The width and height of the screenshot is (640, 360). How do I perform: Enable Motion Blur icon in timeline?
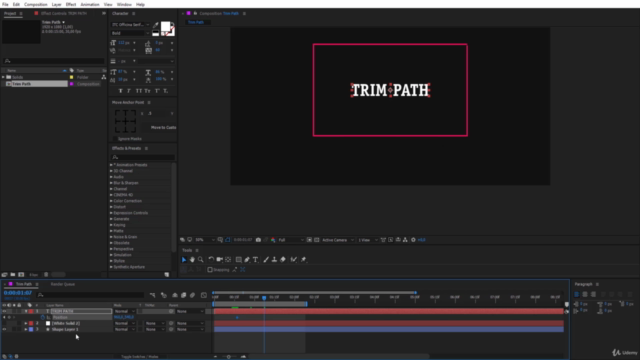(193, 295)
